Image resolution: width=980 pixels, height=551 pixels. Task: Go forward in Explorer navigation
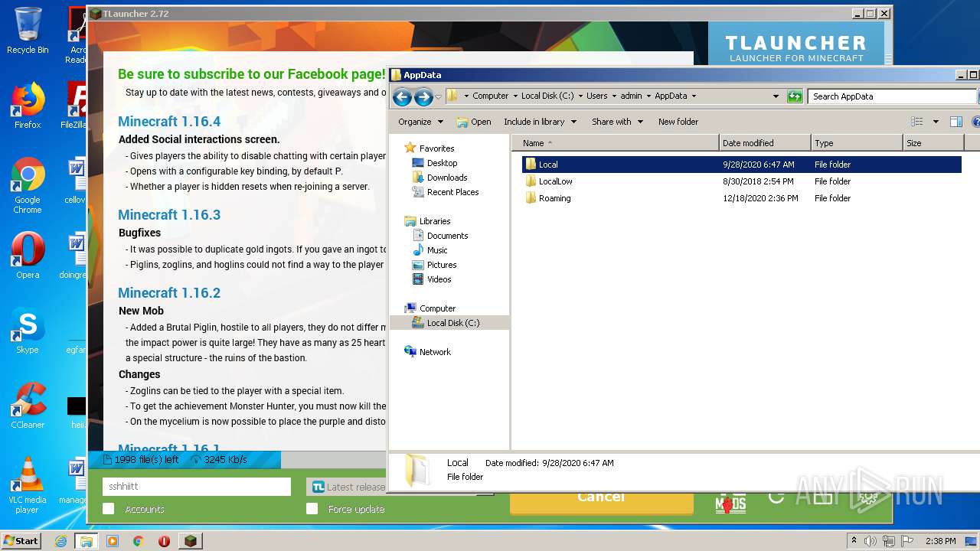pyautogui.click(x=423, y=96)
